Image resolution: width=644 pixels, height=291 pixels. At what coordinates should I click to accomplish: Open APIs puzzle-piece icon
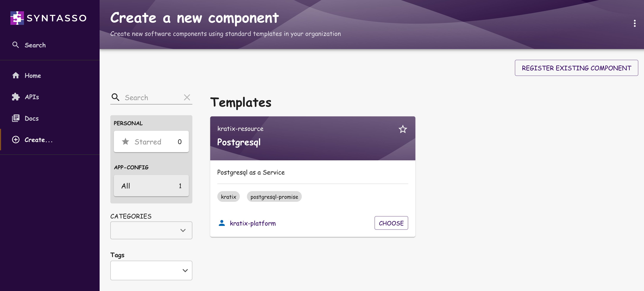pyautogui.click(x=15, y=97)
